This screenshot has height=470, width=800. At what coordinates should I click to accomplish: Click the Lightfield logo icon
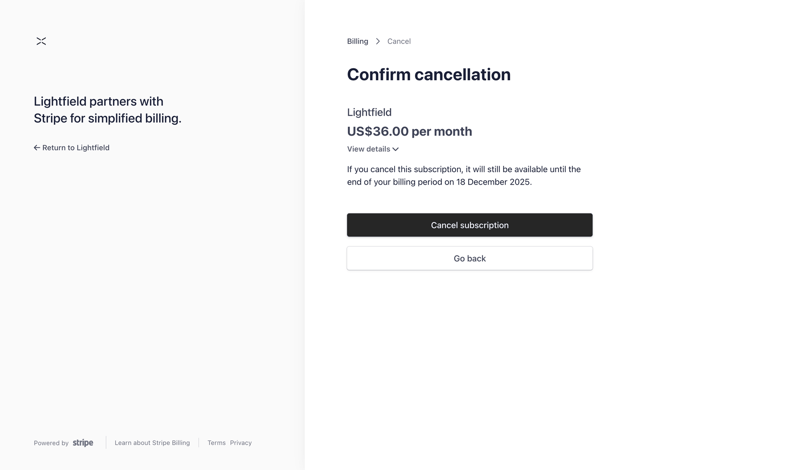click(41, 41)
